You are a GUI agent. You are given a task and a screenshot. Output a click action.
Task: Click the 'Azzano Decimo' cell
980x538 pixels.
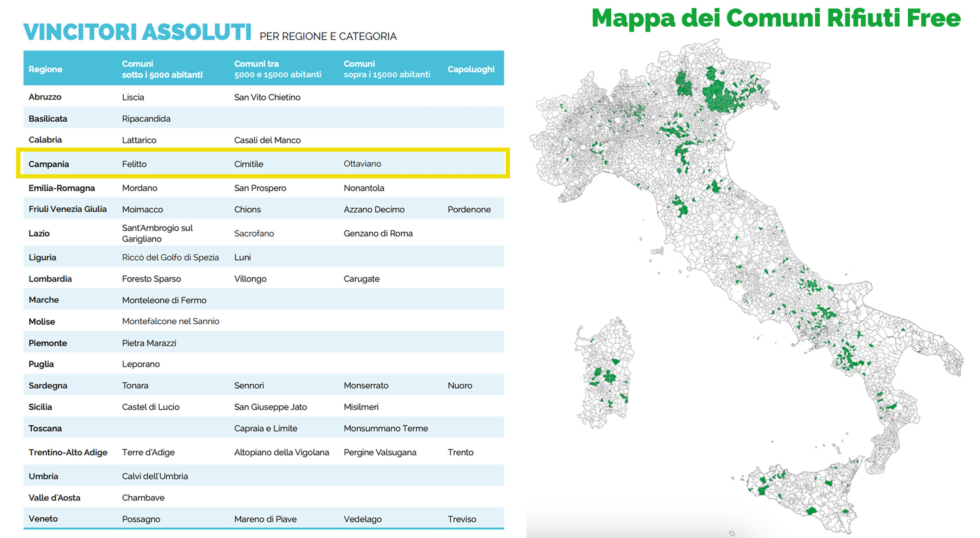coord(374,209)
